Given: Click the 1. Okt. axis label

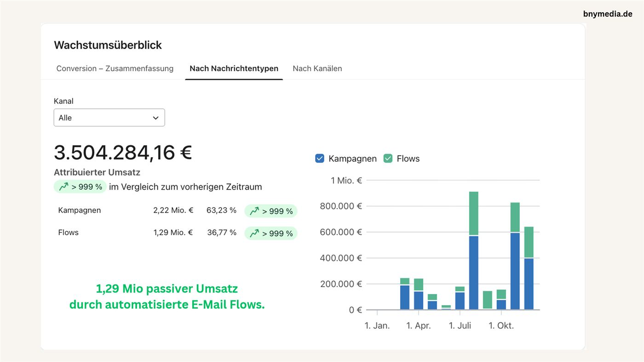Looking at the screenshot, I should 501,326.
